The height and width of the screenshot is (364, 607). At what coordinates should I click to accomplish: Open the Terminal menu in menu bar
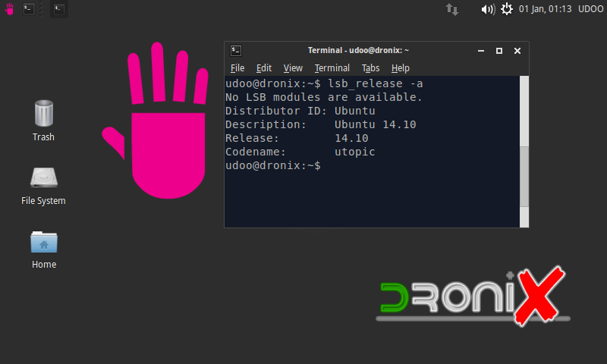[332, 68]
